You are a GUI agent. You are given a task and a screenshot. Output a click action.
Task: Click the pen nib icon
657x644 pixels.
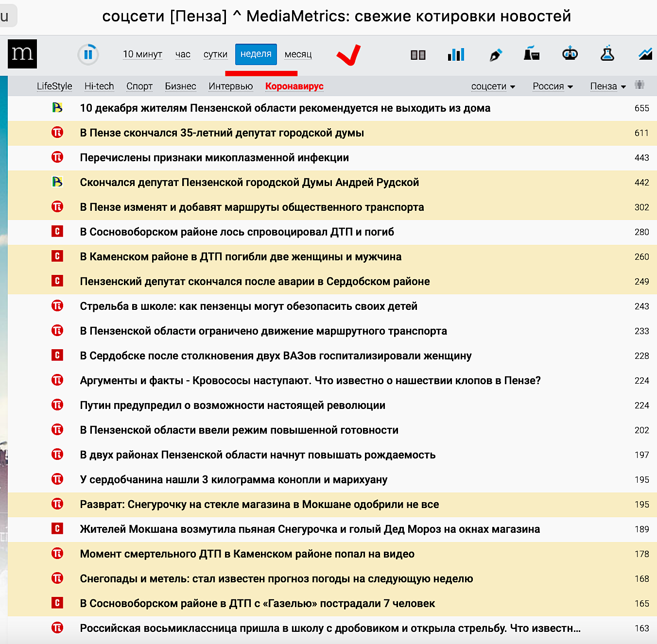tap(495, 55)
